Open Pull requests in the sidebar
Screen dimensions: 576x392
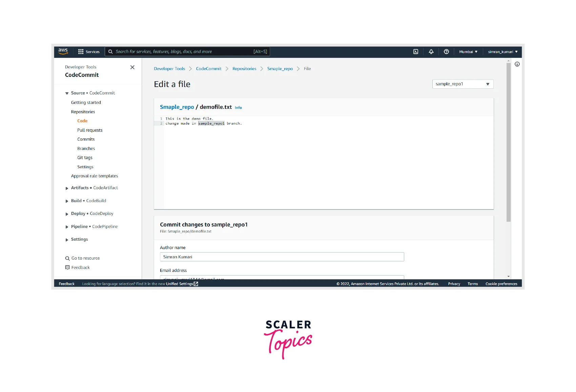click(x=90, y=130)
